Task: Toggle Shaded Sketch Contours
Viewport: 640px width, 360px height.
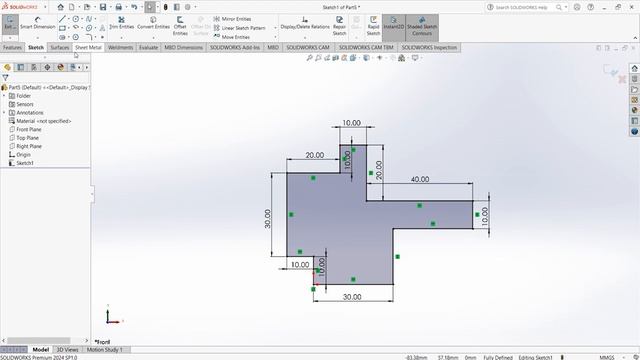Action: pos(422,27)
